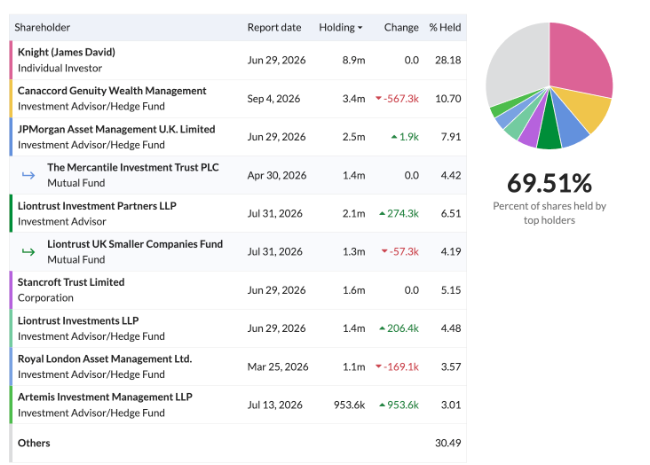Open Artemis Investment Management LLP
The image size is (650, 465).
(x=105, y=397)
